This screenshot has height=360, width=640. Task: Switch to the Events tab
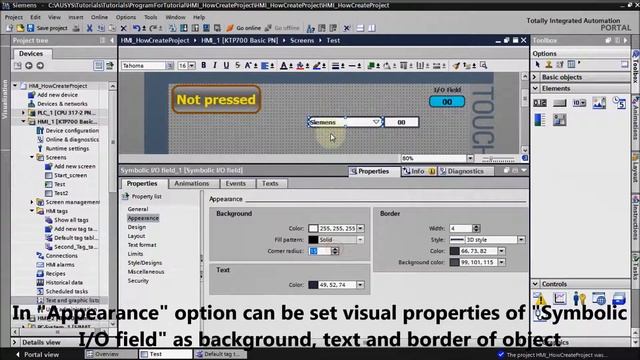(236, 184)
